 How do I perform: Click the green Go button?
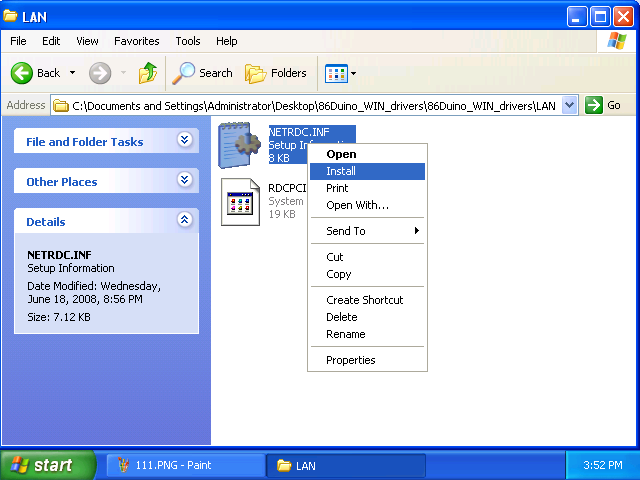(603, 105)
